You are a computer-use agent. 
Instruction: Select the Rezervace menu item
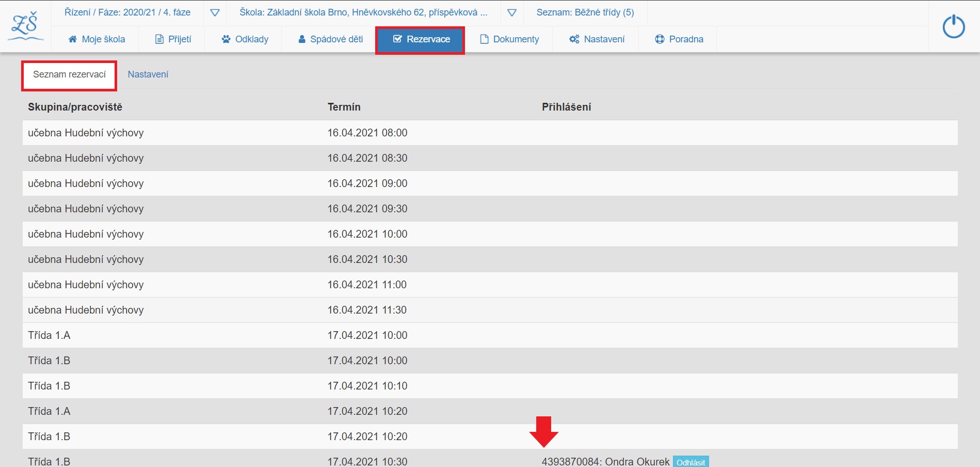(x=420, y=40)
